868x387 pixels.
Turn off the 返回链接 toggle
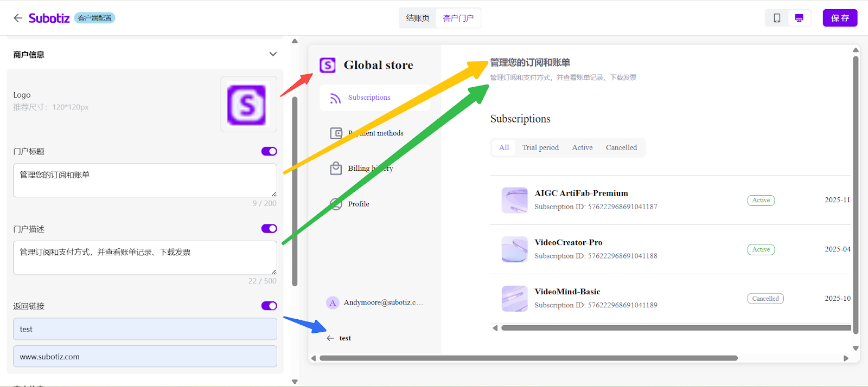point(269,306)
